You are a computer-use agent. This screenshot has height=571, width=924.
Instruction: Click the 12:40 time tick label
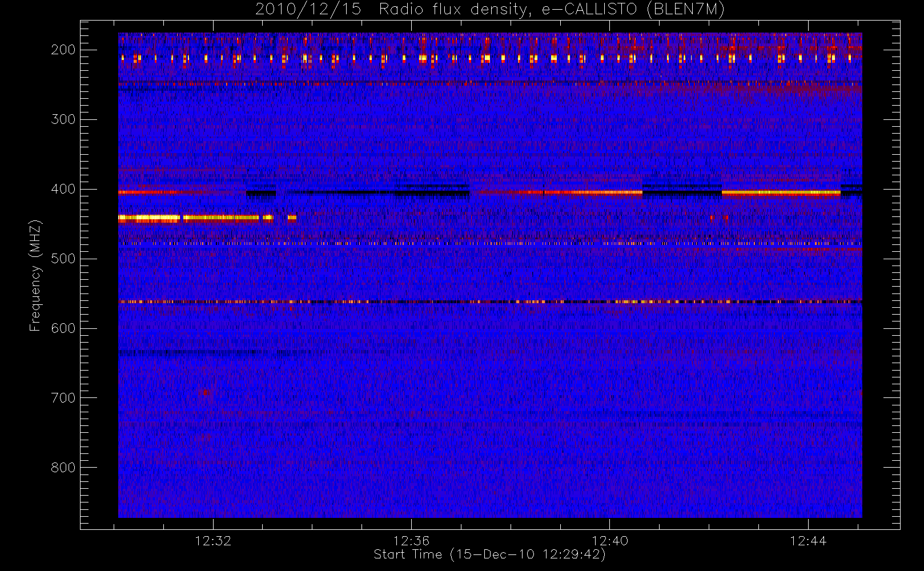pos(610,541)
